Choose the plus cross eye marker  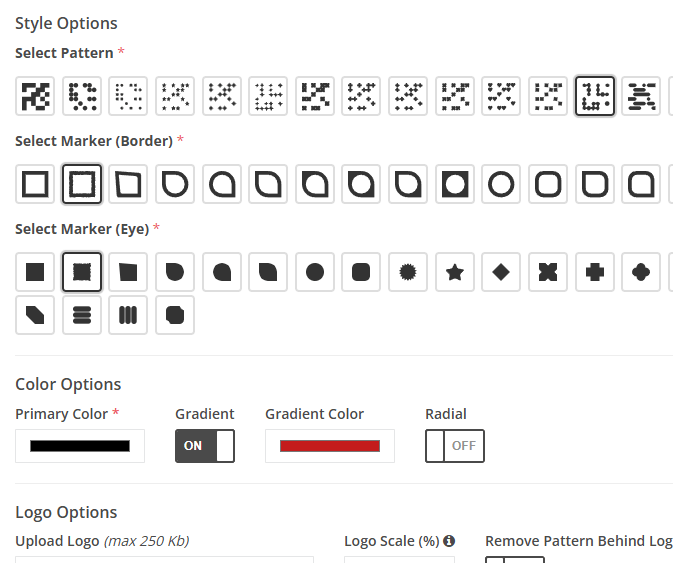click(x=594, y=272)
